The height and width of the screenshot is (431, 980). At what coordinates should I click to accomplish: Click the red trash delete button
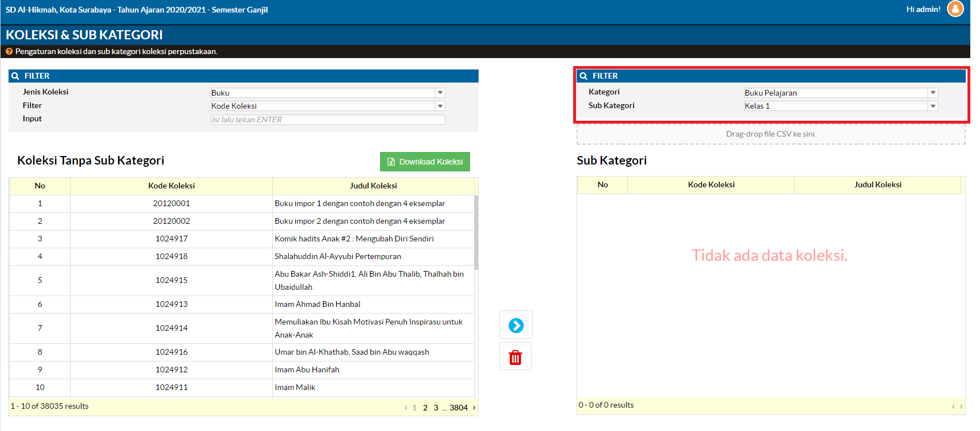coord(515,357)
